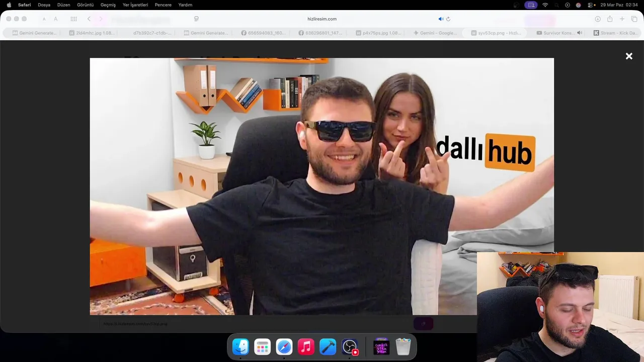Open the Yer İşaretleri menu

point(135,5)
